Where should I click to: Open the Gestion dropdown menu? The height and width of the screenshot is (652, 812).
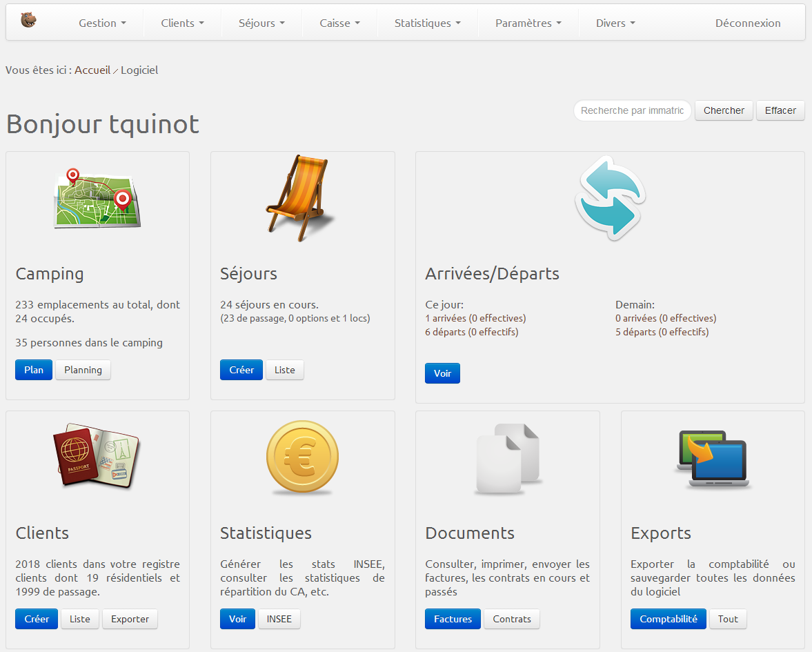(102, 23)
